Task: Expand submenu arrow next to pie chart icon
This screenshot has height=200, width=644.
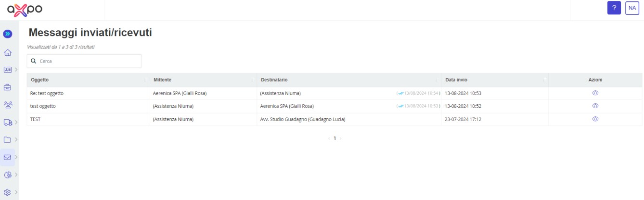Action: pyautogui.click(x=16, y=175)
